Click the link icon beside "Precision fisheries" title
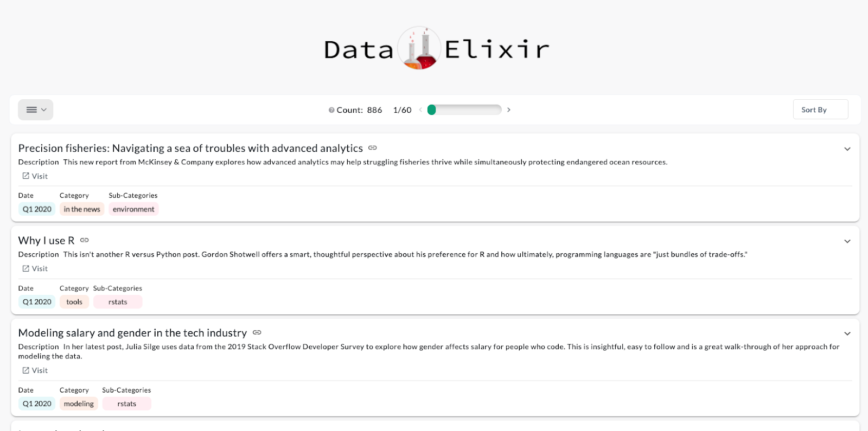 [x=372, y=147]
